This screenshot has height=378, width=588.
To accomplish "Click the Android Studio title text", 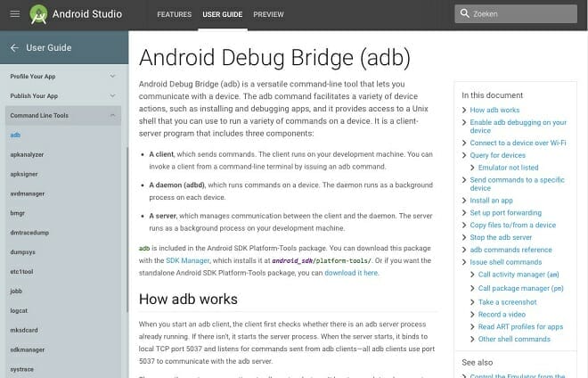I will tap(87, 14).
